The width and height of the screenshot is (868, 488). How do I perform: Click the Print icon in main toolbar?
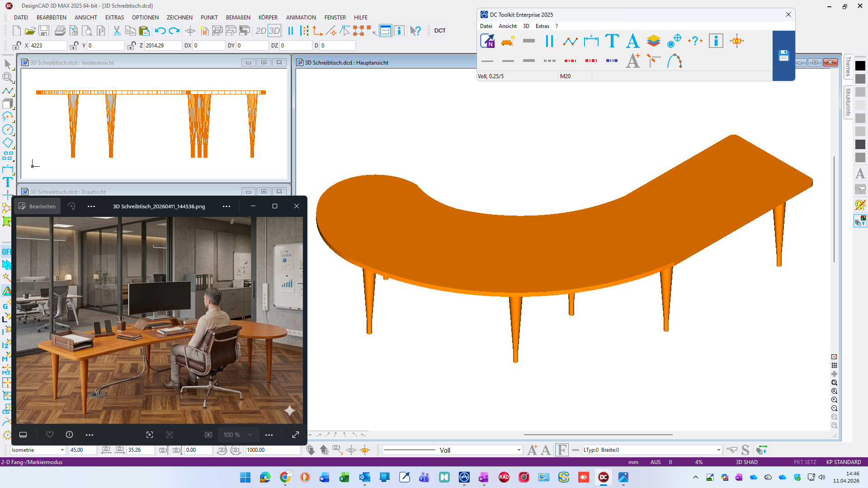pos(60,31)
